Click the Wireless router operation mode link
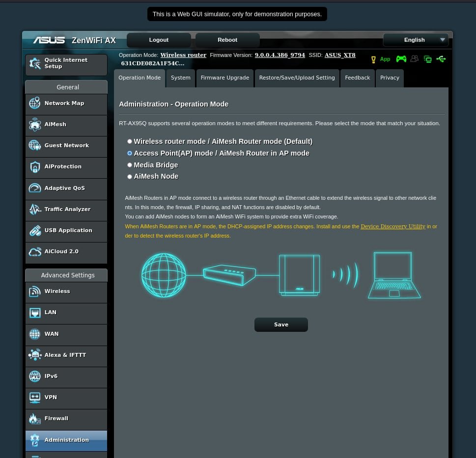 (183, 55)
